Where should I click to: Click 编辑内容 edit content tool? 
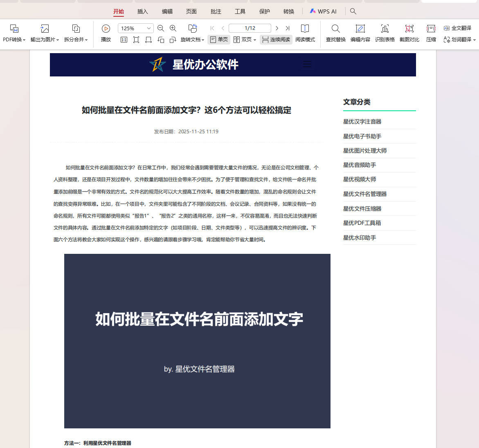[360, 33]
